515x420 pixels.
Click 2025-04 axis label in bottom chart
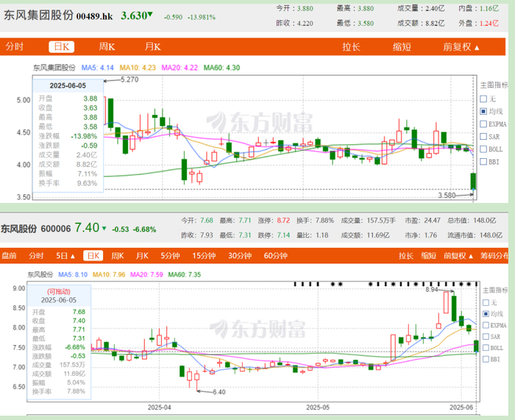click(x=160, y=407)
